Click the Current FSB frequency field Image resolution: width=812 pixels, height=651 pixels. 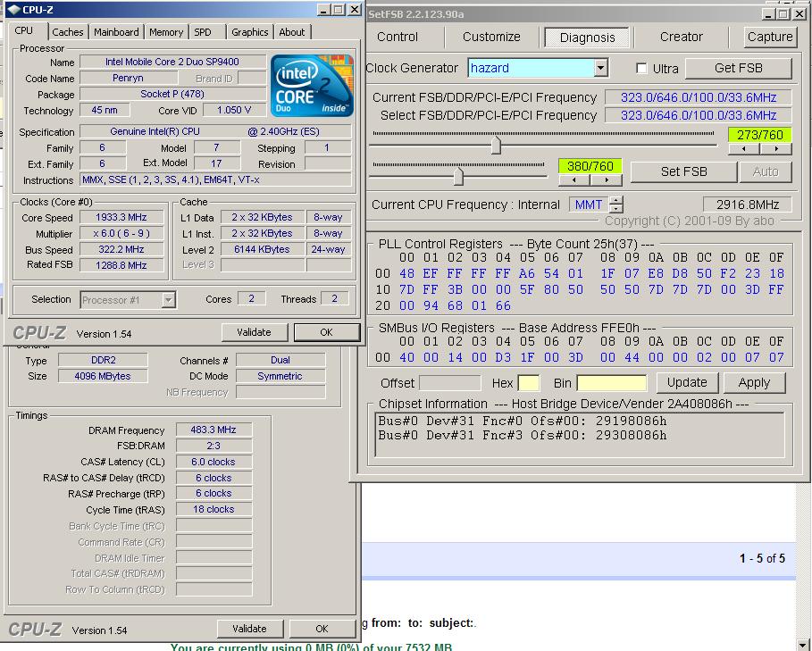point(698,97)
